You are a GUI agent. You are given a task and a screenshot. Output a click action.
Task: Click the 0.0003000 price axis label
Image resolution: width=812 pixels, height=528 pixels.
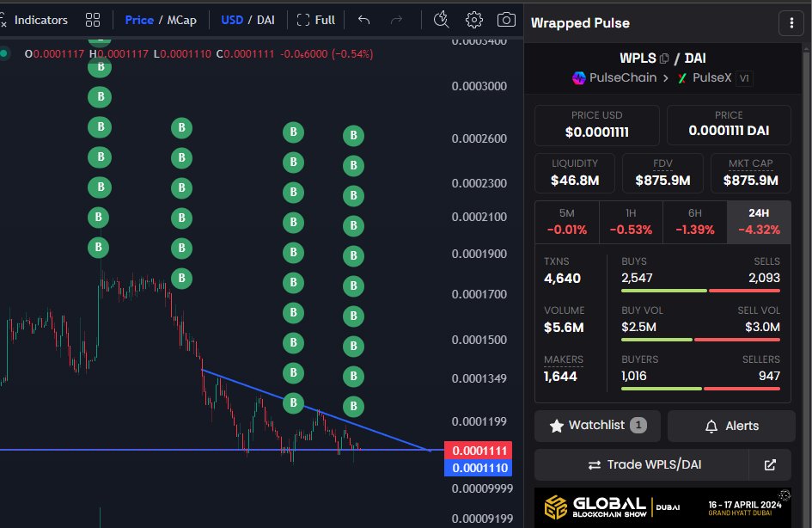[479, 86]
